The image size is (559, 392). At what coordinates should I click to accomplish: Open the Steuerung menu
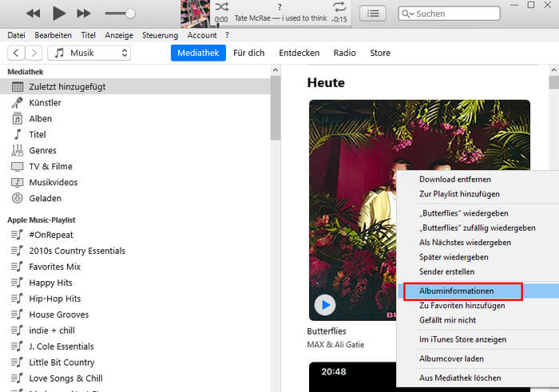pos(160,35)
